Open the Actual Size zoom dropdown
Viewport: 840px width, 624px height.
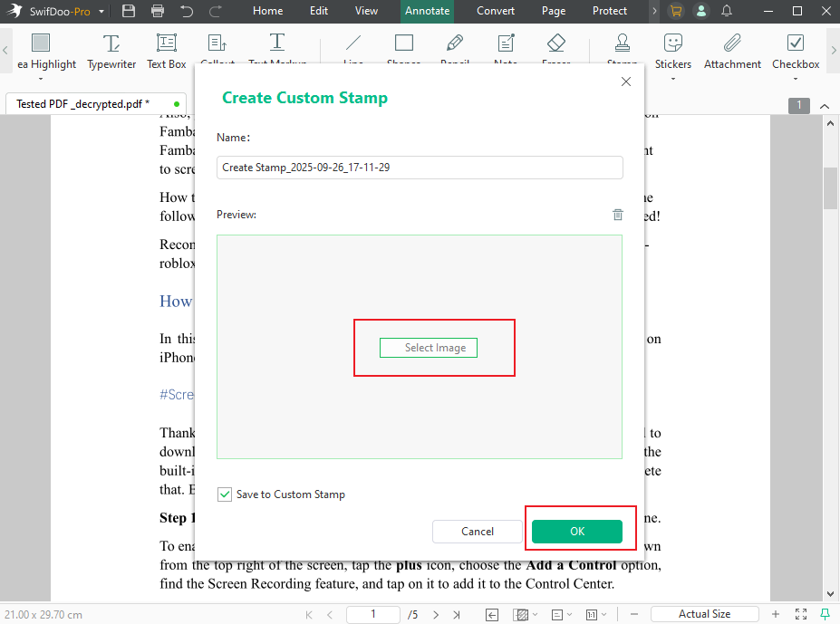[705, 613]
